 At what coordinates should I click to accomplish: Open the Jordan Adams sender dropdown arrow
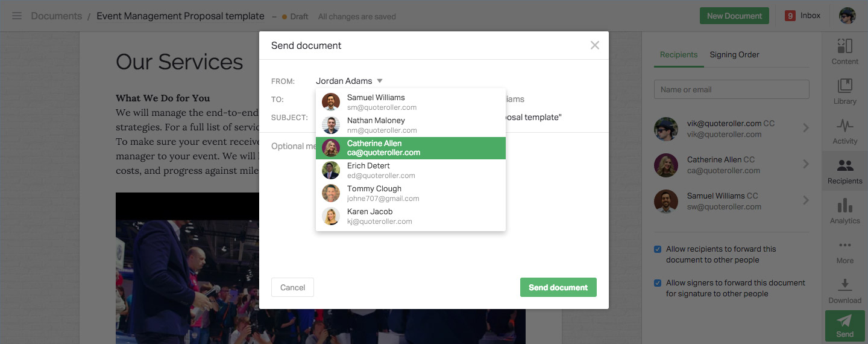click(x=380, y=81)
